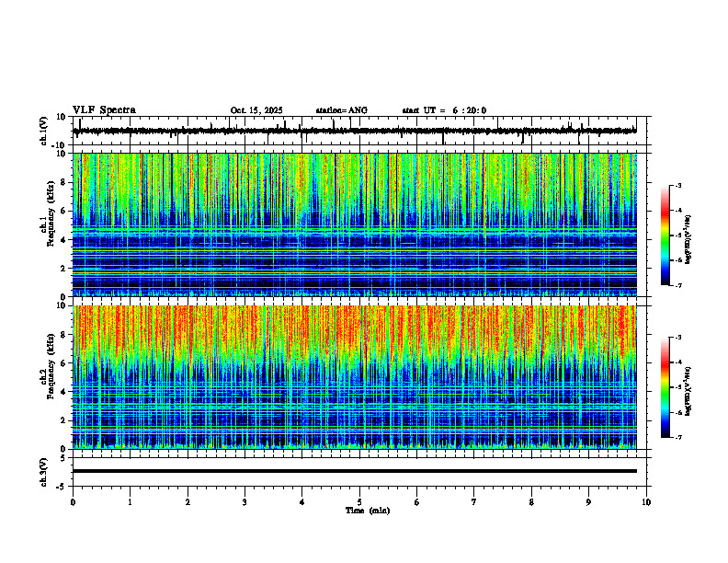
Task: Click the "ch.3(V)" axis label
Action: click(x=43, y=472)
